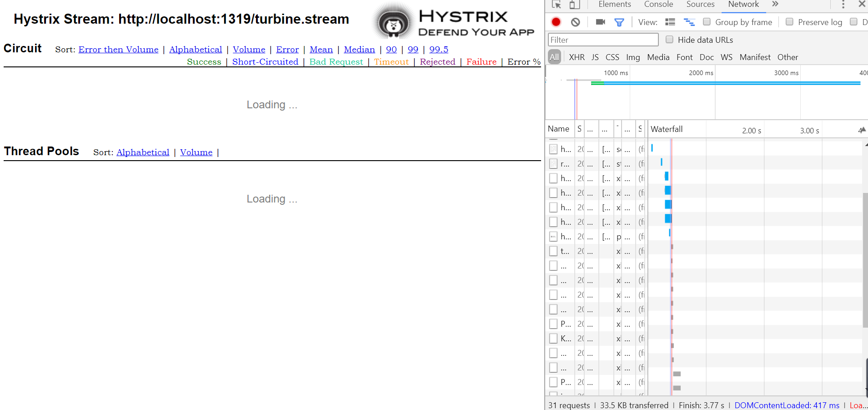Viewport: 868px width, 410px height.
Task: Click the red record network log button
Action: coord(556,22)
